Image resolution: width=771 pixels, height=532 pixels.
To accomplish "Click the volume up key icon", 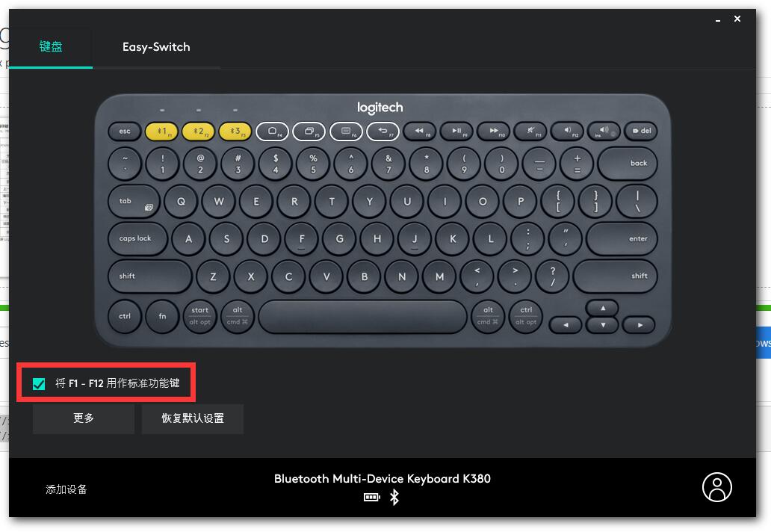I will pos(604,132).
